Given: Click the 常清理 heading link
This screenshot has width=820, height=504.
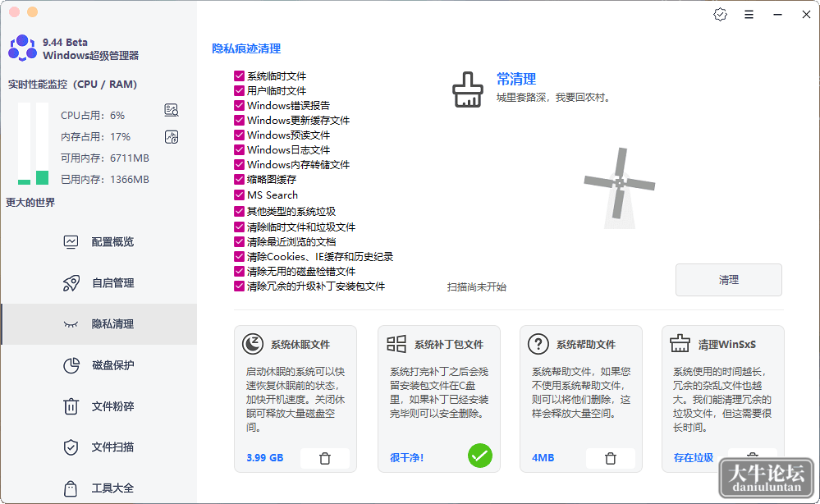Looking at the screenshot, I should point(516,79).
